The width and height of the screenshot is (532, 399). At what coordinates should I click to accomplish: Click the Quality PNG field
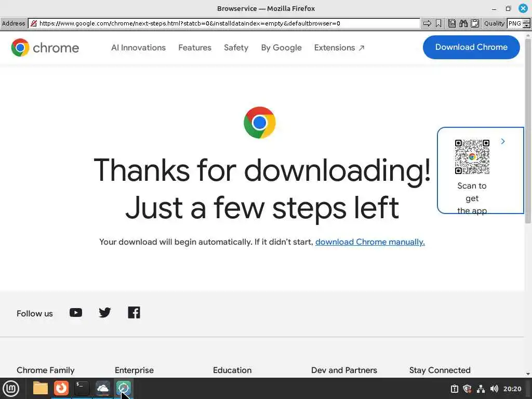click(515, 23)
